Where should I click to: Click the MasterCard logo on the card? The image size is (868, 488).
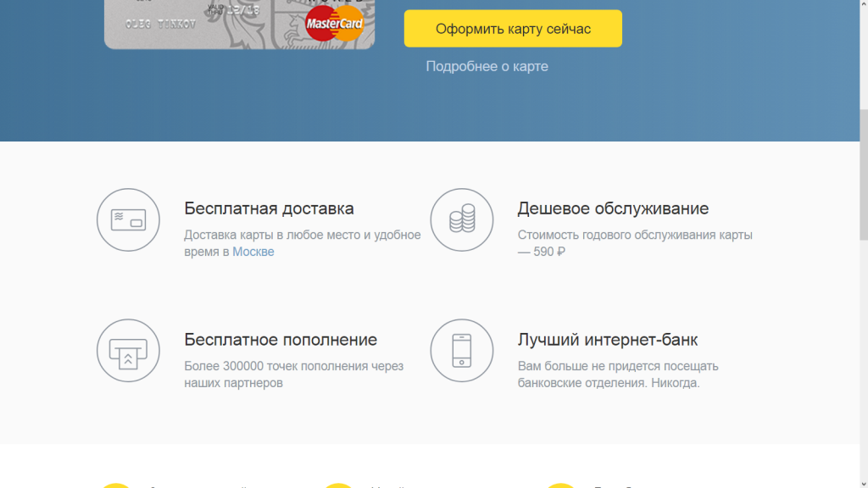coord(334,25)
